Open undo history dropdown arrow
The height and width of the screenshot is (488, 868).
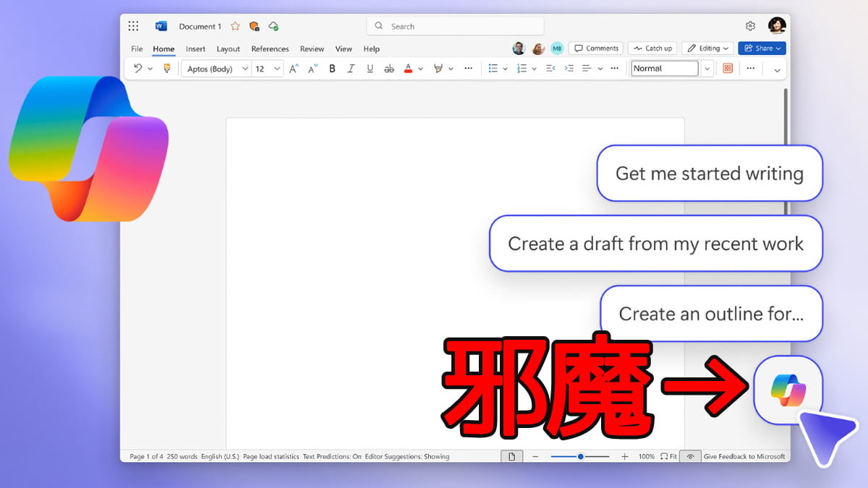pos(150,69)
